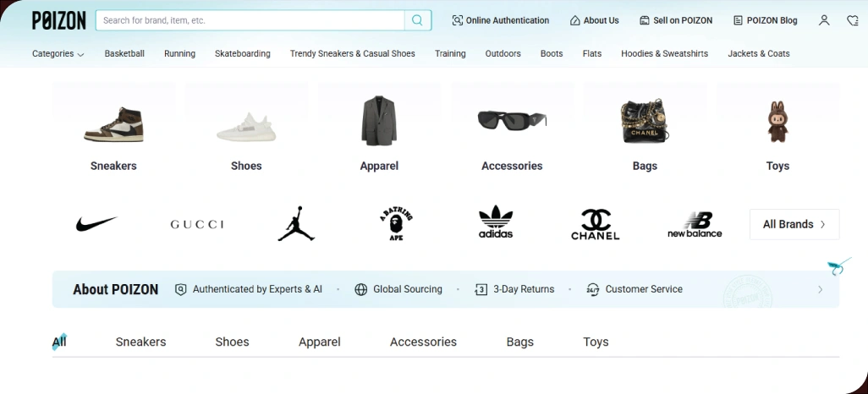This screenshot has width=868, height=394.
Task: Click the Sneakers label under category image
Action: pyautogui.click(x=113, y=166)
